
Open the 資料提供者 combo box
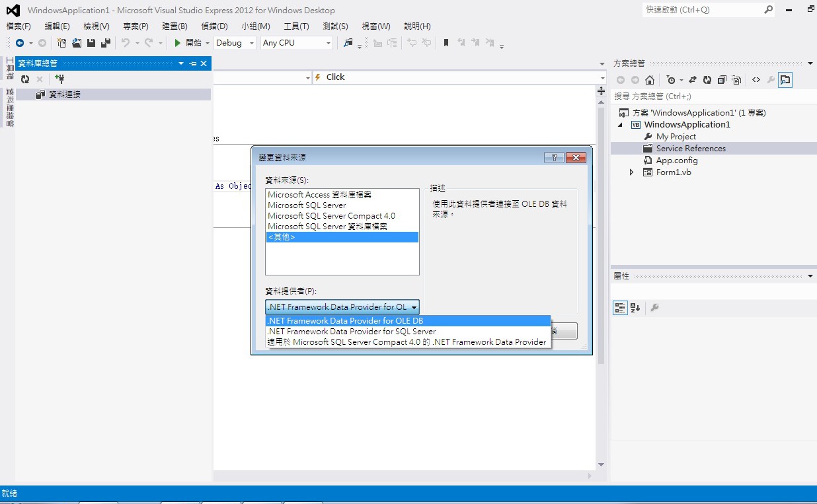click(342, 307)
